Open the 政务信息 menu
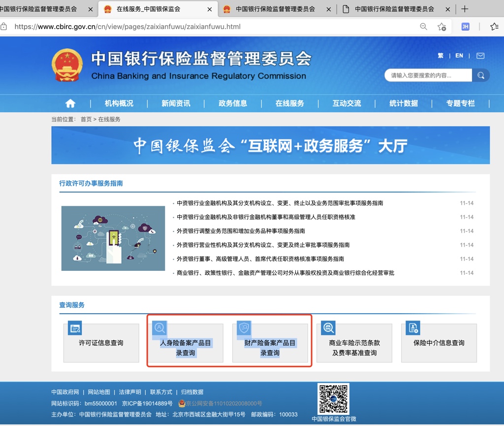Screen dimensions: 504x426 click(x=233, y=103)
